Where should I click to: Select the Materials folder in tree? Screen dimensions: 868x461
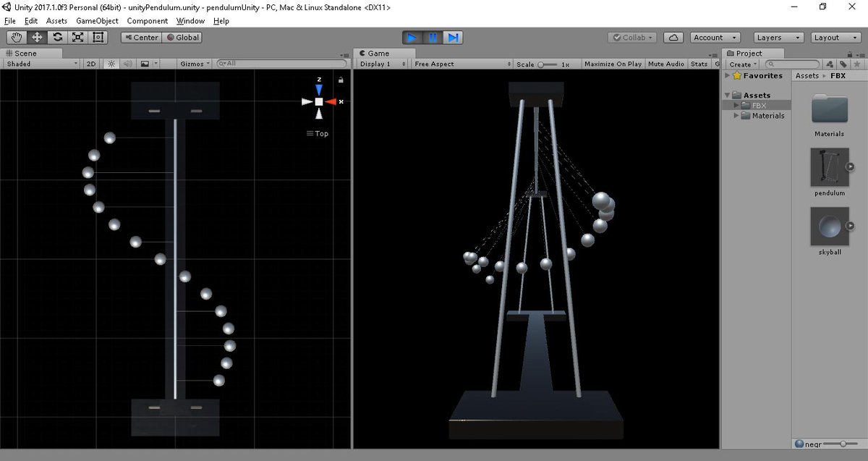[x=757, y=115]
